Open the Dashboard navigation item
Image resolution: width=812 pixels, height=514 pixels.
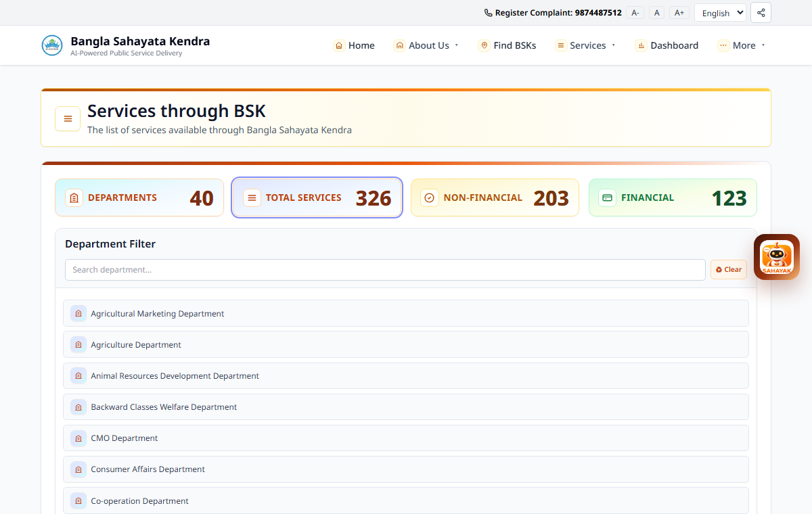pyautogui.click(x=667, y=45)
